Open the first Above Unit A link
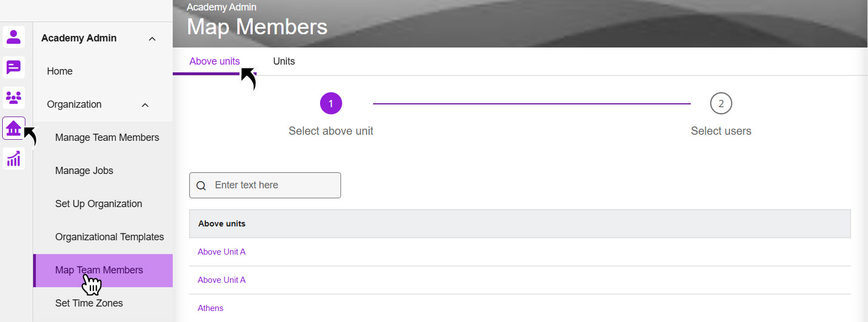This screenshot has height=322, width=868. (x=221, y=252)
